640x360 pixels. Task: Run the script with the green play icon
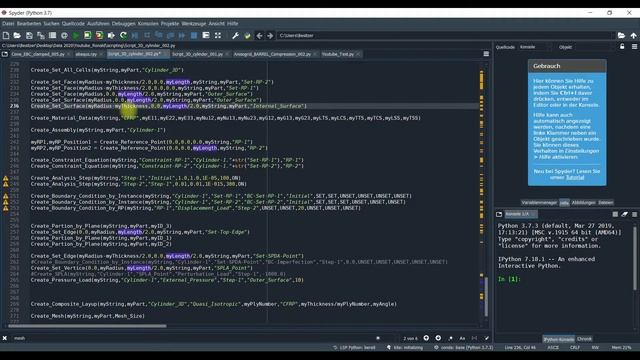76,36
